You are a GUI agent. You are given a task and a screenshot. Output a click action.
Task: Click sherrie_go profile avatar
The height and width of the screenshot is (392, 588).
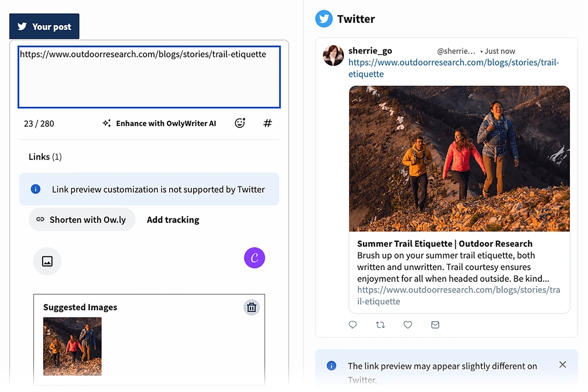(333, 55)
